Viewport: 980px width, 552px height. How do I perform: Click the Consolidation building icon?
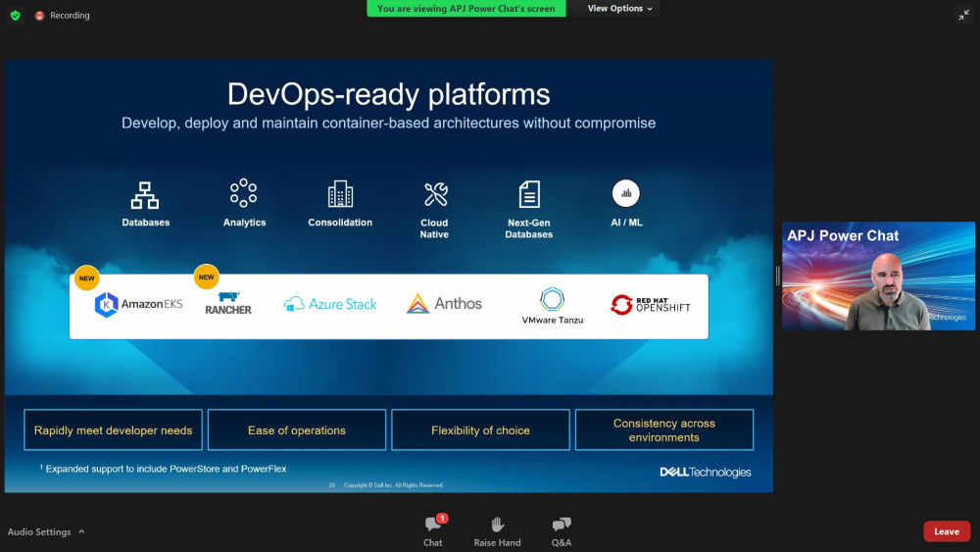click(x=340, y=194)
